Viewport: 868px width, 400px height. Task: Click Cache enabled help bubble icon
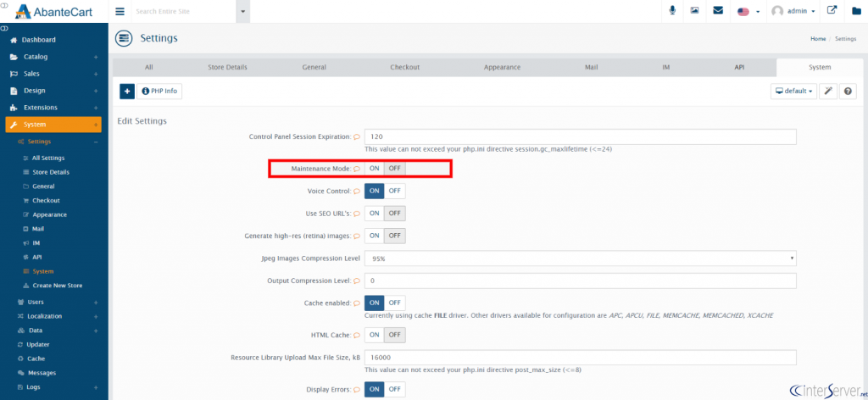pos(357,303)
